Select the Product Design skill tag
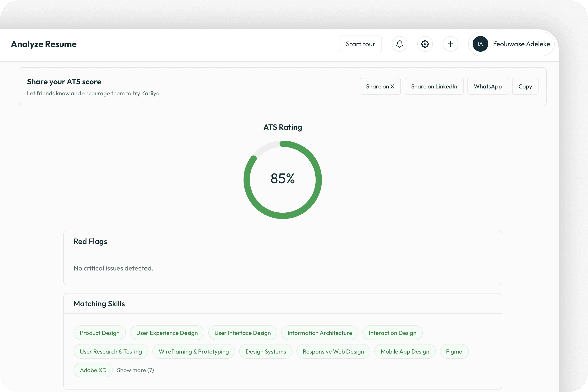 pos(100,333)
